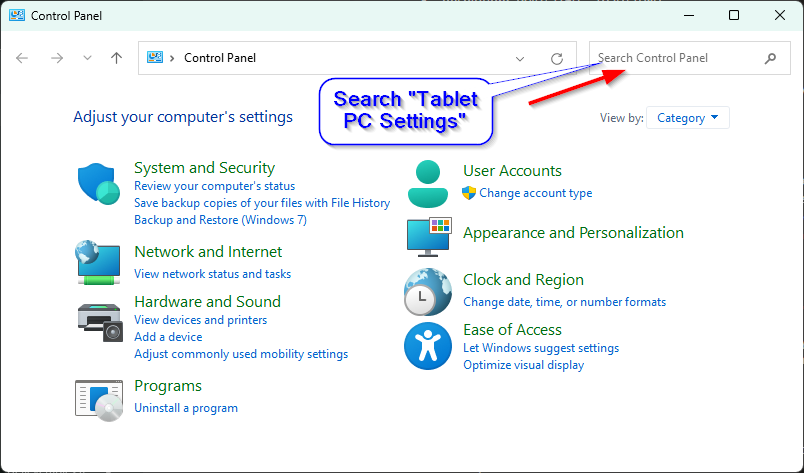Refresh the Control Panel address bar
Viewport: 804px width, 473px height.
[x=557, y=58]
